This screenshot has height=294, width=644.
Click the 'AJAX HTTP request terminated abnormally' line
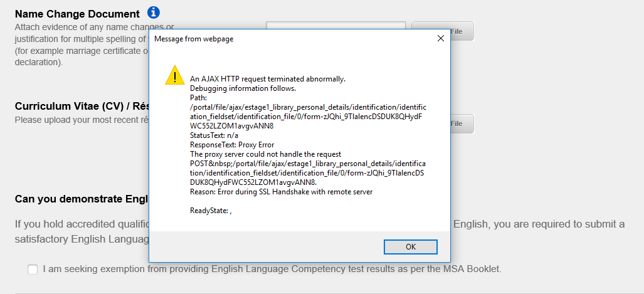(268, 79)
